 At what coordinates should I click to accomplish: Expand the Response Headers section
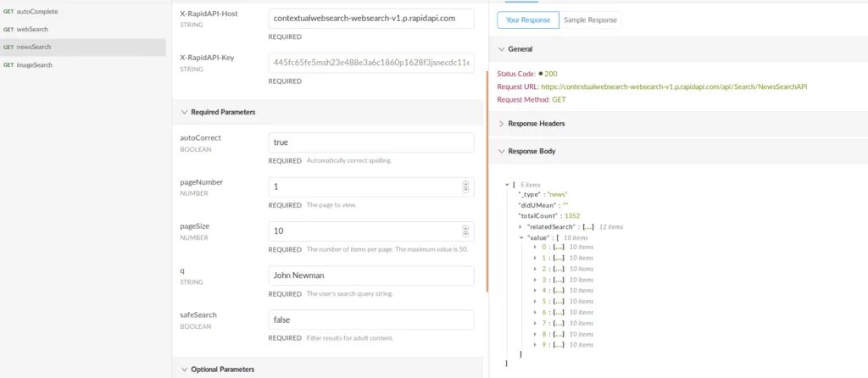click(x=501, y=124)
